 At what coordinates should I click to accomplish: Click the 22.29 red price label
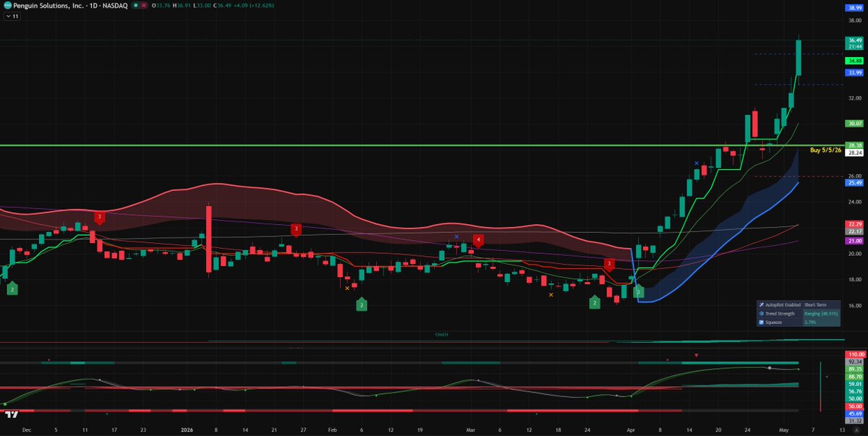click(x=854, y=224)
